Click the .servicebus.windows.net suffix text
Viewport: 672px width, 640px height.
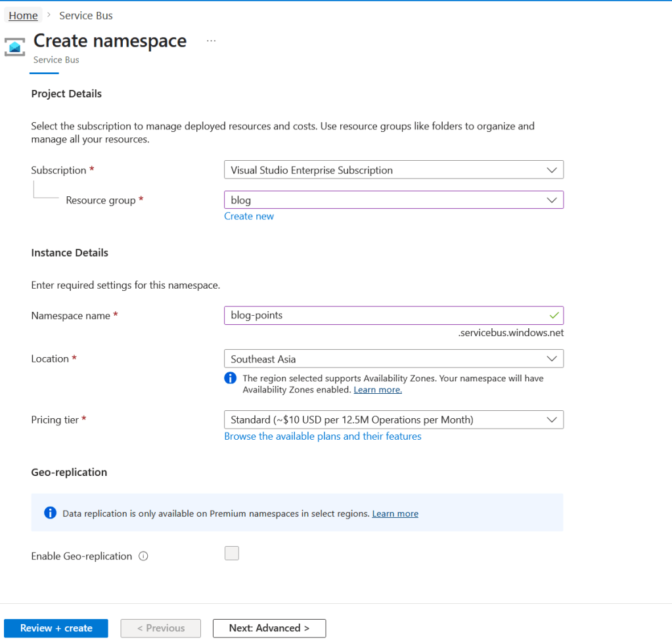click(x=511, y=333)
